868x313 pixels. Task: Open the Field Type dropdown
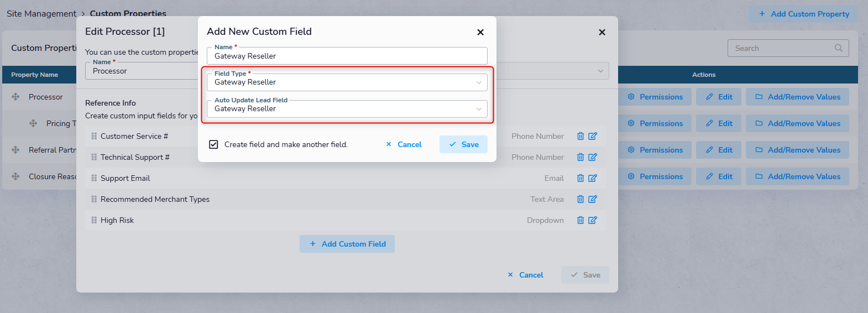(x=347, y=82)
